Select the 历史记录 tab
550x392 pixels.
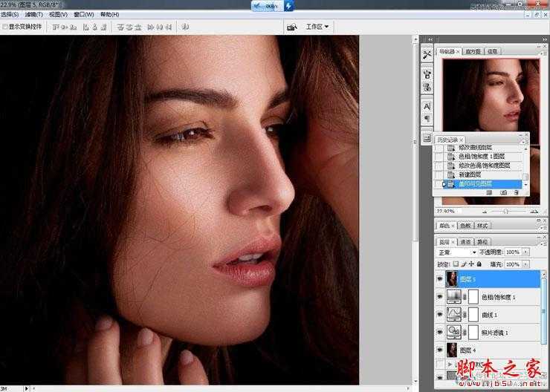[x=448, y=140]
